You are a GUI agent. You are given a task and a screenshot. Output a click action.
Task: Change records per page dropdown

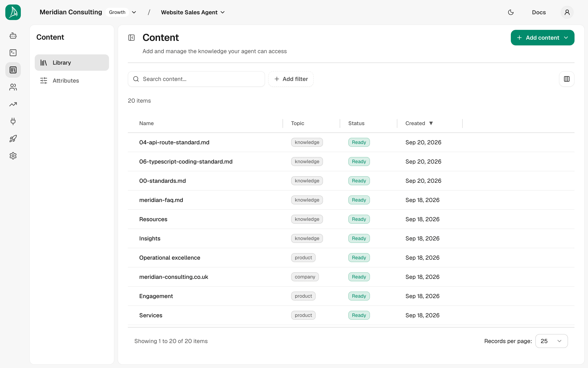pos(551,341)
